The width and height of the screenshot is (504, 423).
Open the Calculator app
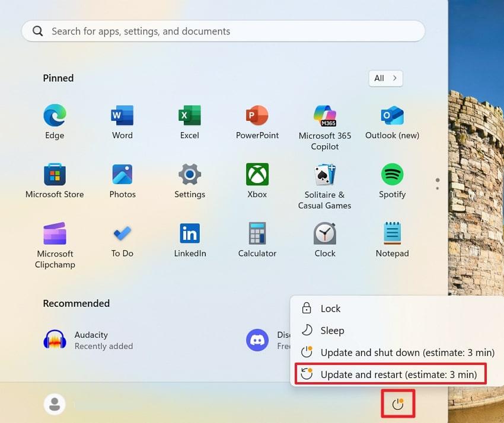tap(257, 239)
